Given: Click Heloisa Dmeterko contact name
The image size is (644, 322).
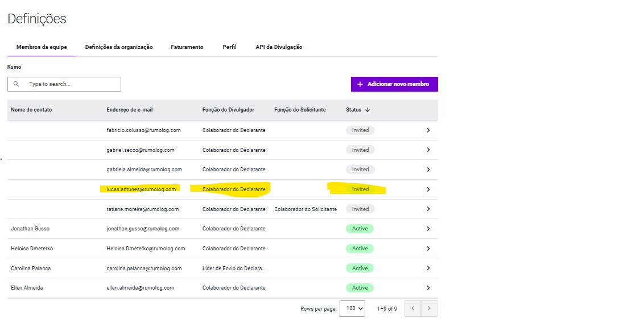Looking at the screenshot, I should (x=32, y=249).
